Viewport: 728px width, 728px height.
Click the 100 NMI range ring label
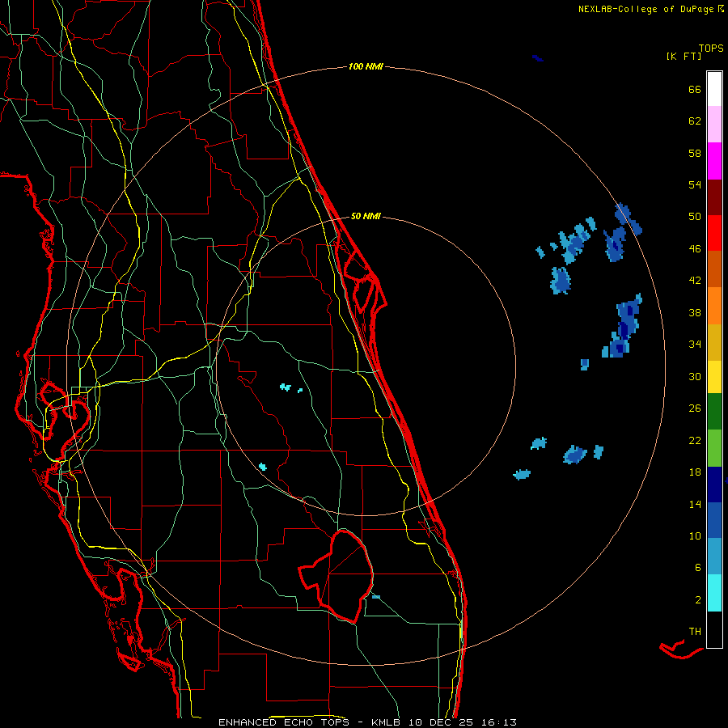(366, 66)
